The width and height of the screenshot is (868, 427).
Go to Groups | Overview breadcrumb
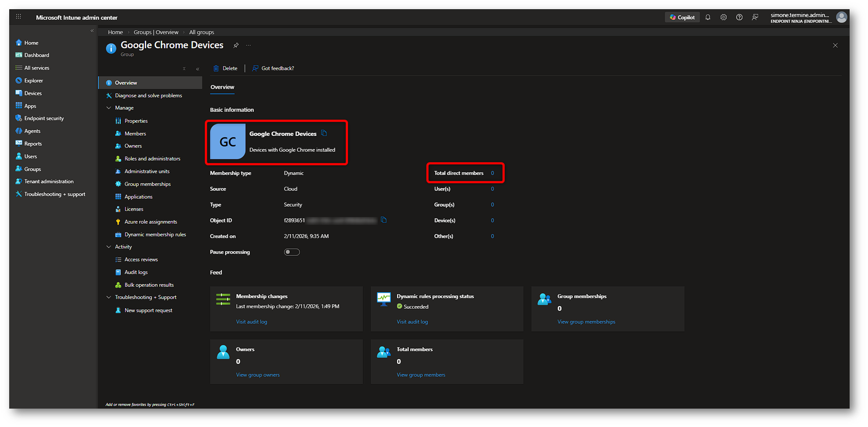[x=156, y=32]
